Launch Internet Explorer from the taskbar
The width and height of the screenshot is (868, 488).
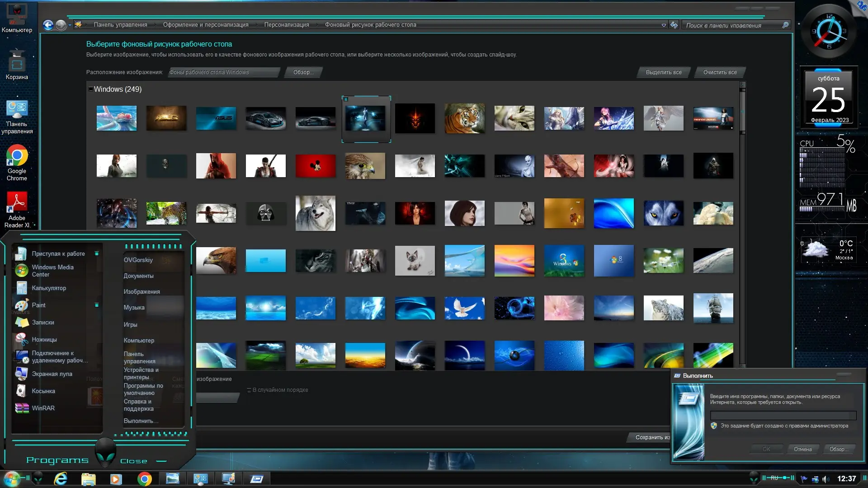(61, 479)
